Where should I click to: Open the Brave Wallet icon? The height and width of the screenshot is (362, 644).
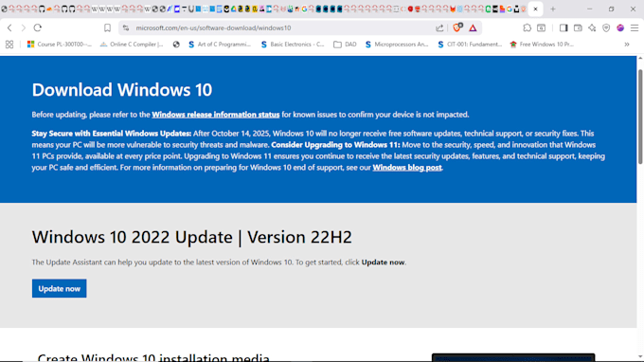578,27
